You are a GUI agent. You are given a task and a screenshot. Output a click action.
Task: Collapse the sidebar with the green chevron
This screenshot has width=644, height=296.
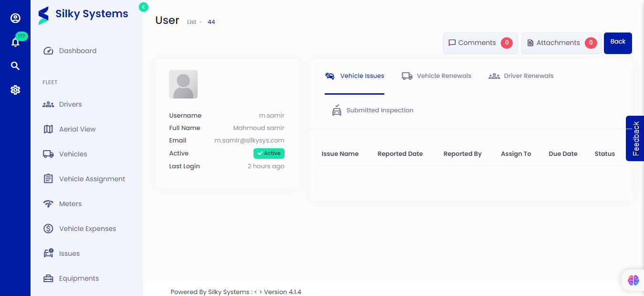(x=143, y=7)
